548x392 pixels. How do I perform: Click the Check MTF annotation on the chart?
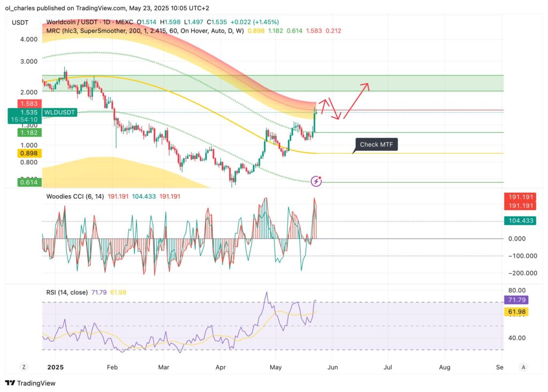point(376,144)
